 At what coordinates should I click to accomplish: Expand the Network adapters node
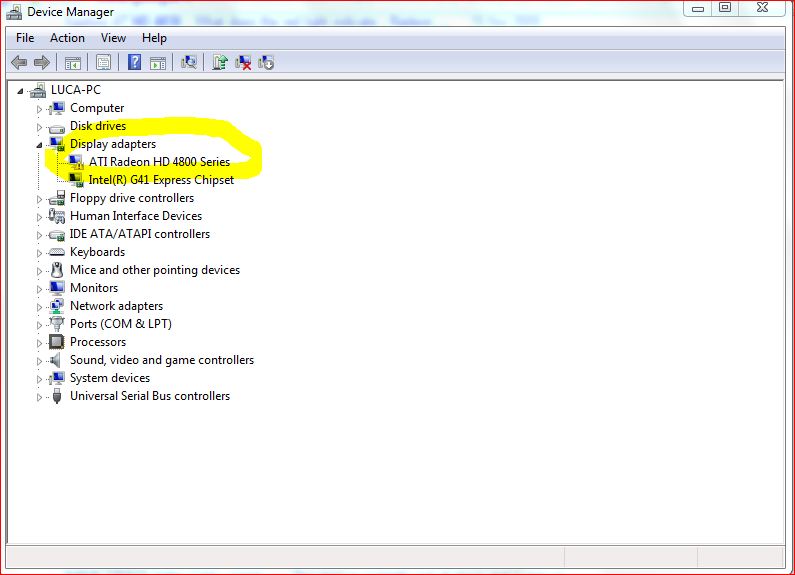click(x=40, y=307)
